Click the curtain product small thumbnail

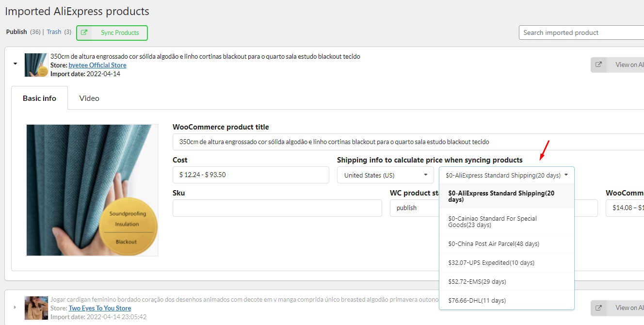(x=36, y=65)
